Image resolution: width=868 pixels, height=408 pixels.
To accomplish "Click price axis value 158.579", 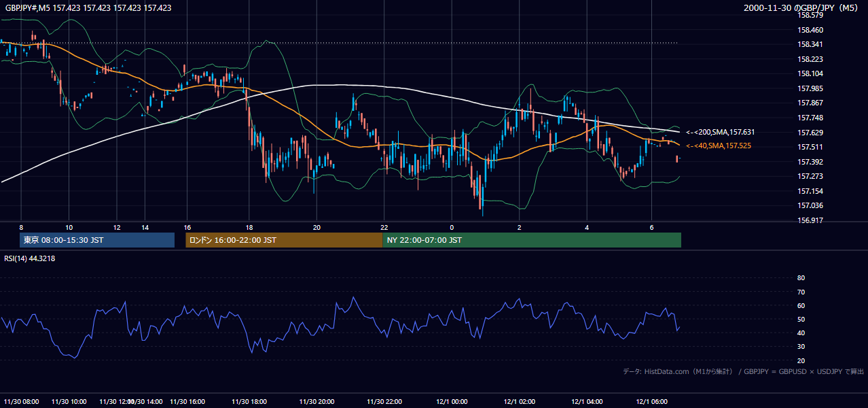I will pos(810,15).
